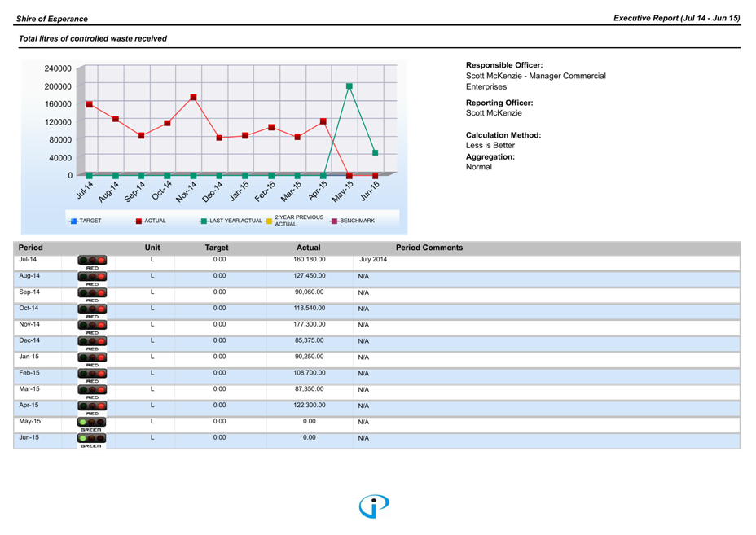Click 'Executive Report (Jul 14 - Jun 15)' title

click(x=676, y=18)
